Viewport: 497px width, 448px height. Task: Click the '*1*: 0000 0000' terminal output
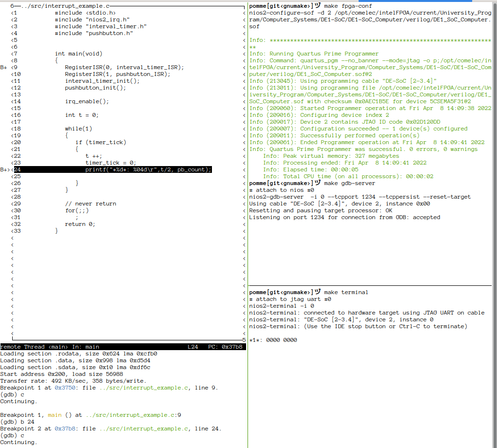(x=273, y=340)
